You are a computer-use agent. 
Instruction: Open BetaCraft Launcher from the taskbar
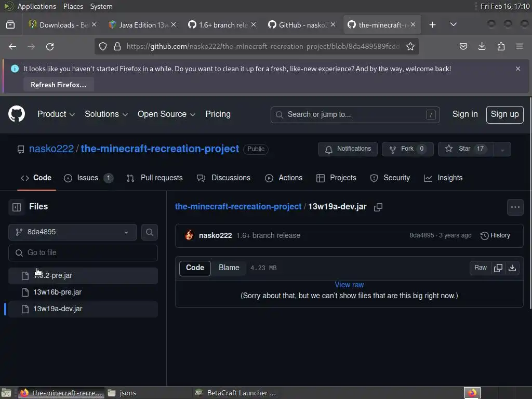pyautogui.click(x=236, y=393)
